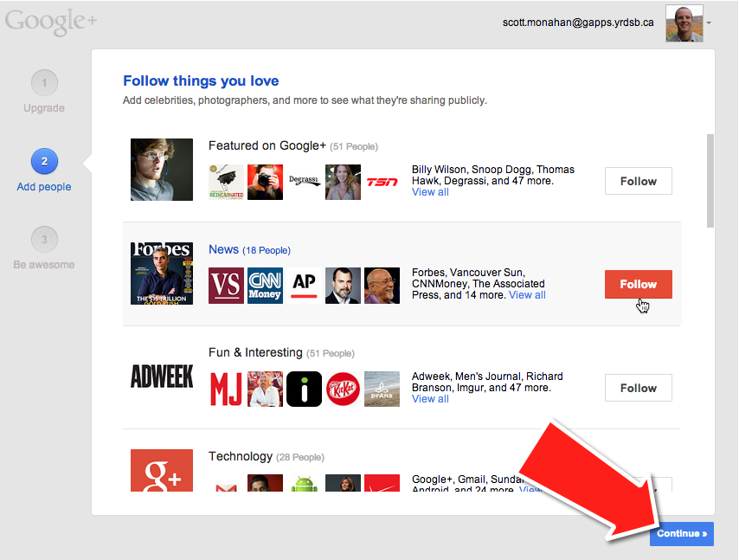This screenshot has height=560, width=739.
Task: Click the Degrassi logo icon
Action: click(304, 181)
